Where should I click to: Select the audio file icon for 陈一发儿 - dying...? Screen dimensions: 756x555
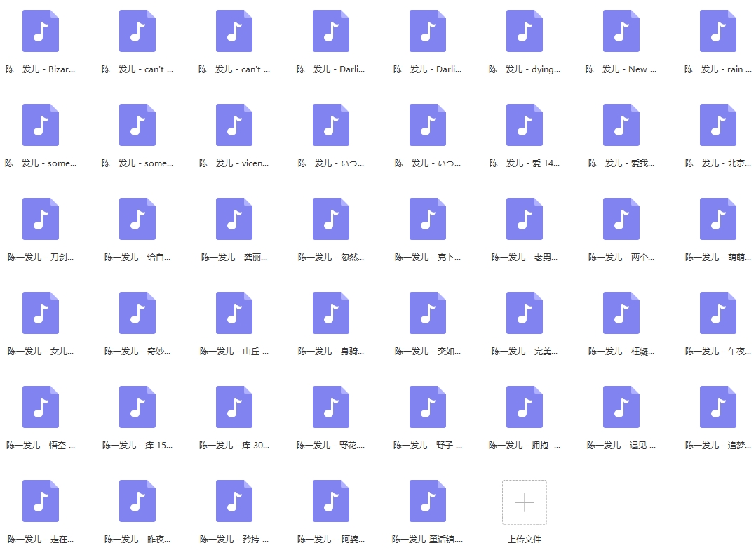tap(525, 32)
